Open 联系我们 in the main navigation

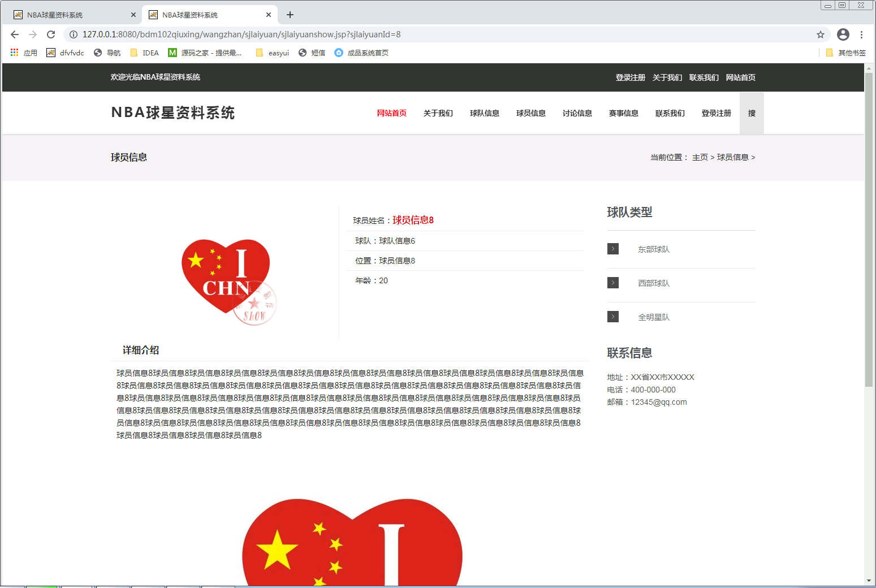pos(670,113)
